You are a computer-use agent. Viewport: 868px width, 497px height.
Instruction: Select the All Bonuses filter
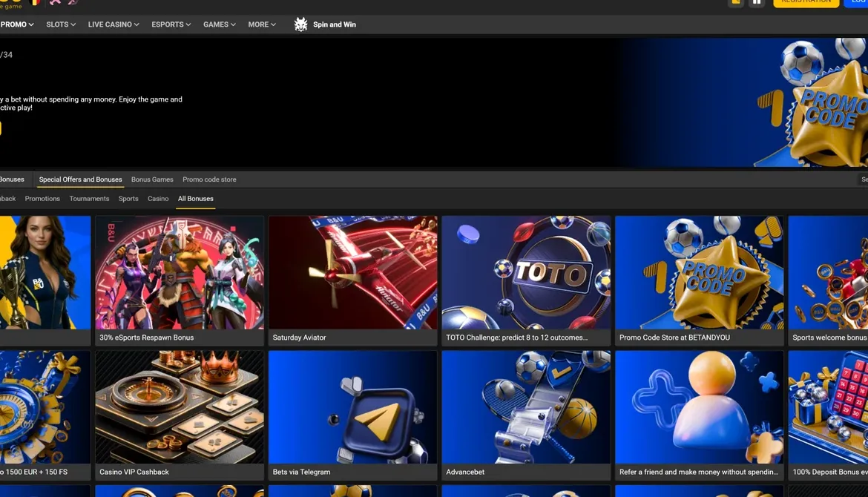pyautogui.click(x=195, y=199)
